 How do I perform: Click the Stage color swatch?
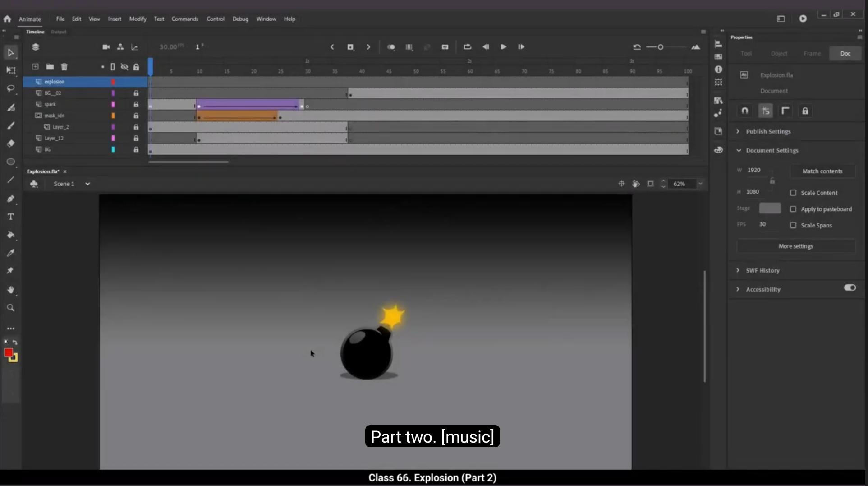pyautogui.click(x=770, y=208)
